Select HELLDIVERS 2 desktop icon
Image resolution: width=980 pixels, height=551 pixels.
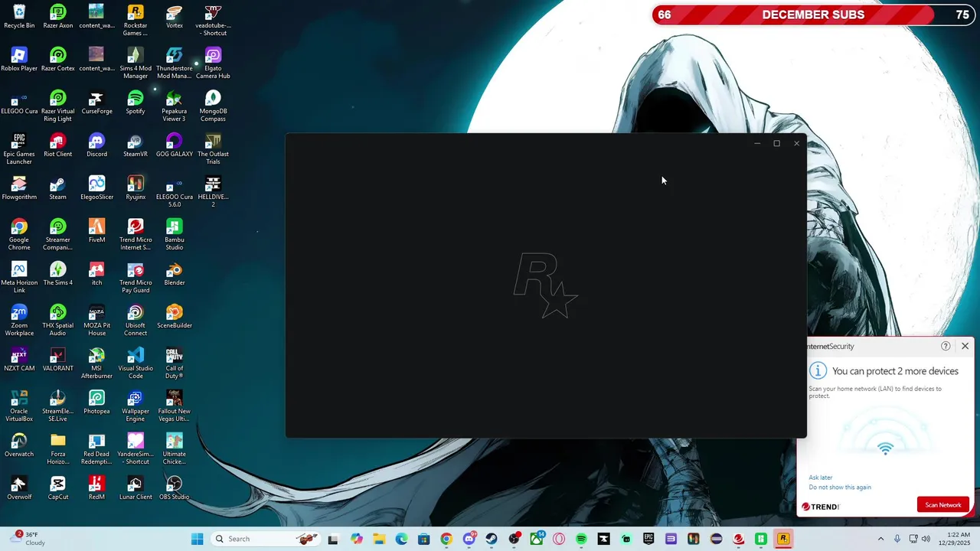(x=213, y=191)
